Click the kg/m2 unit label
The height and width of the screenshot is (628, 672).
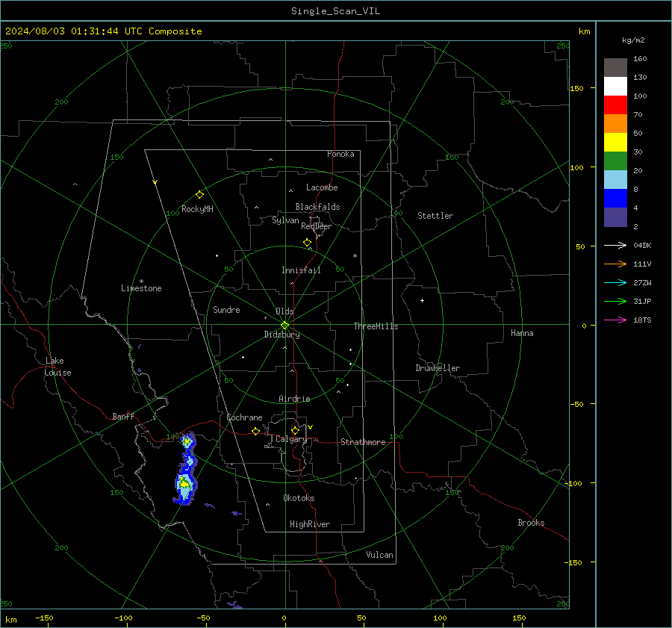click(633, 40)
